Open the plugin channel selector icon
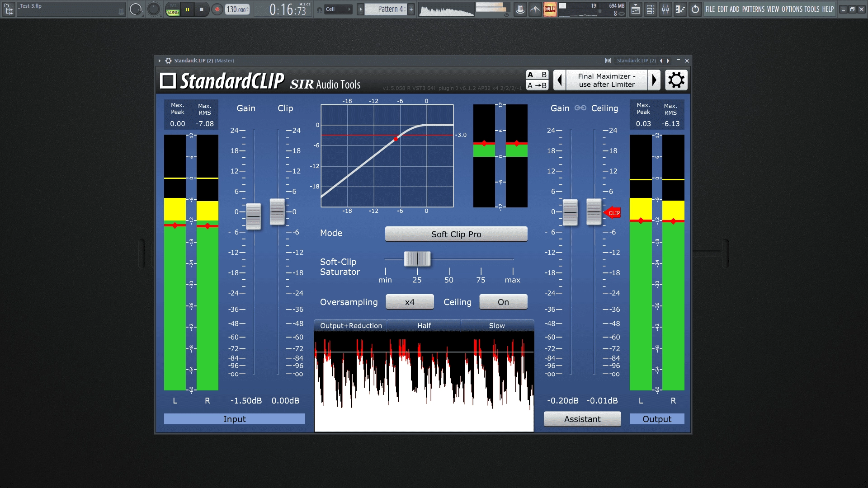868x488 pixels. pyautogui.click(x=608, y=61)
